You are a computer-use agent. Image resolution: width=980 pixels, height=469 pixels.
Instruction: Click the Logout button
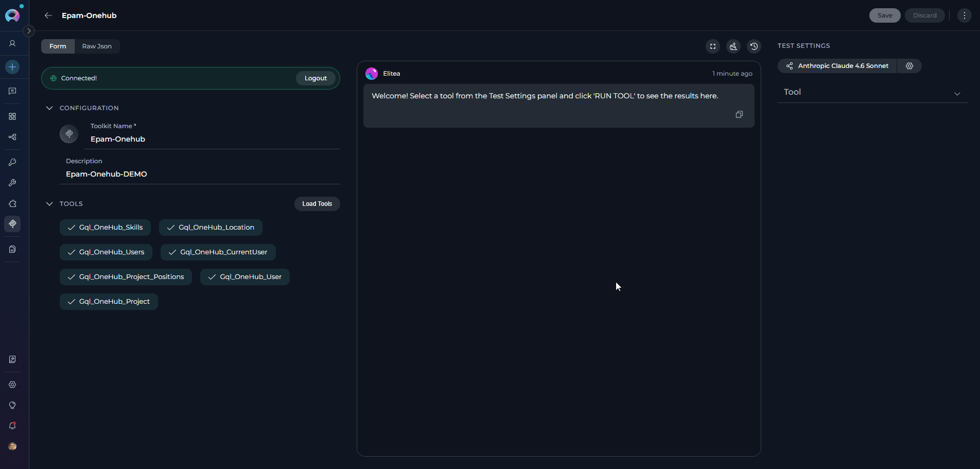(316, 78)
